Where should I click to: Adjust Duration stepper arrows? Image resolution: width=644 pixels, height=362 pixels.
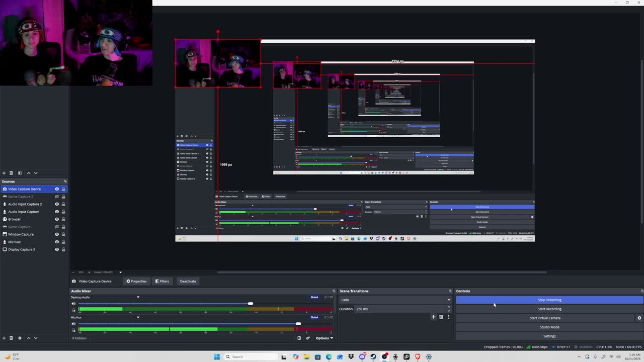(449, 309)
